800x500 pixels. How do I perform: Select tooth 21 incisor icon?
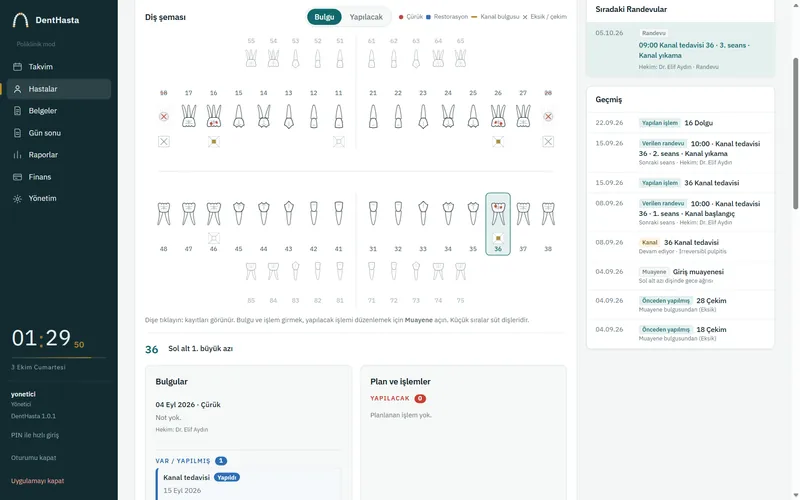point(373,116)
